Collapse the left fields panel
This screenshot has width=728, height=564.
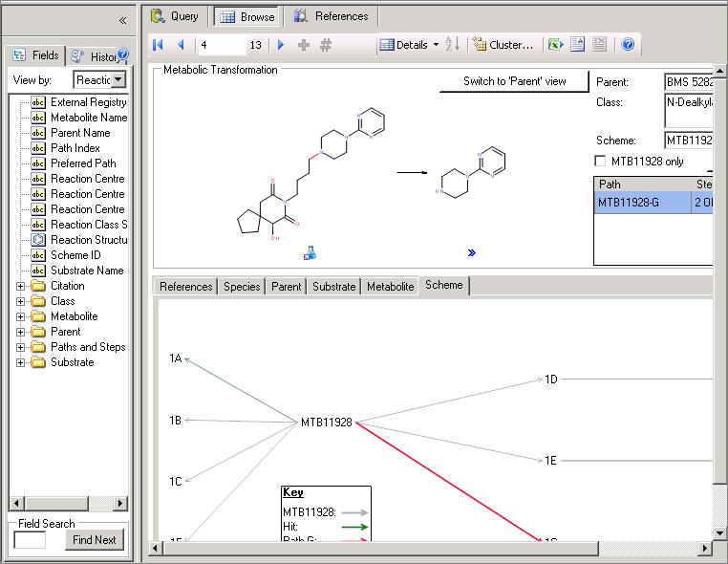click(x=122, y=20)
